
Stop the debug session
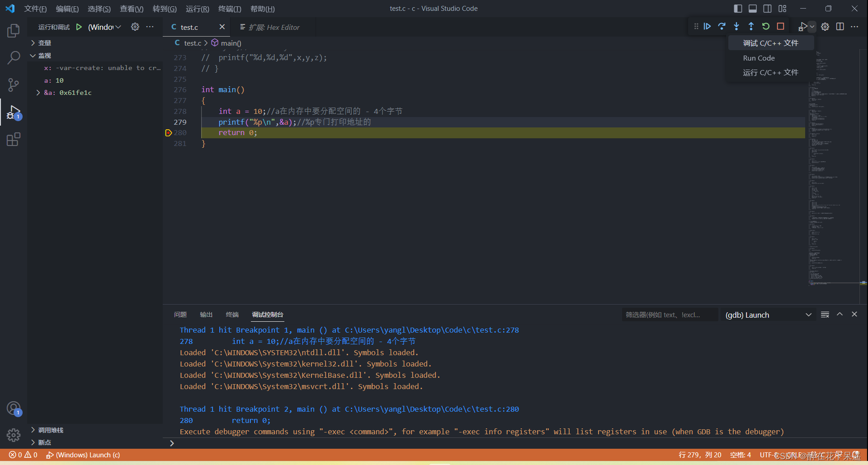click(780, 27)
